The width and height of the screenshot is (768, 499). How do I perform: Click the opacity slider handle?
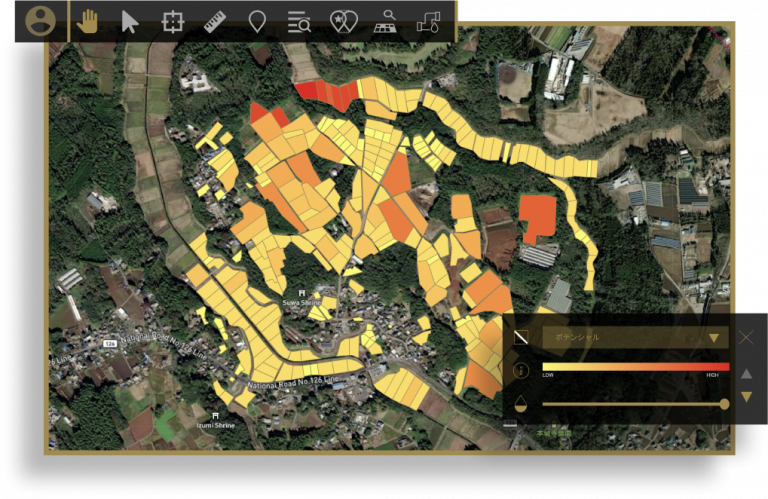click(724, 404)
